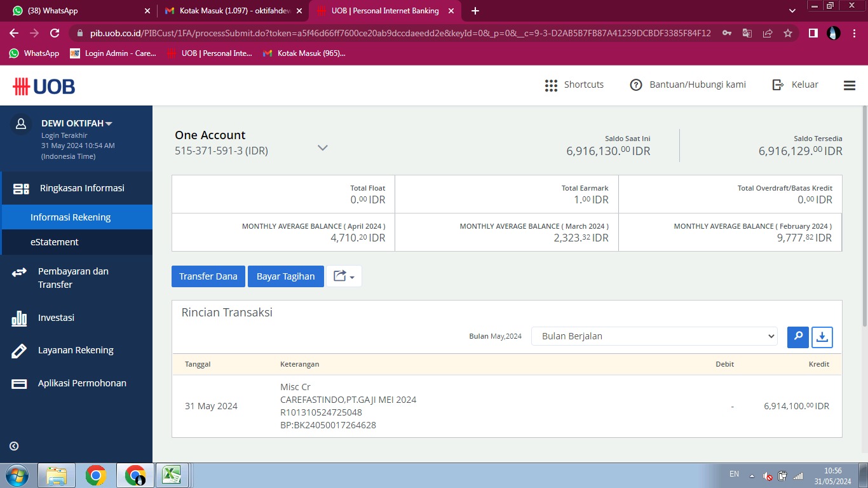Click the search transactions icon
This screenshot has width=868, height=488.
[798, 337]
